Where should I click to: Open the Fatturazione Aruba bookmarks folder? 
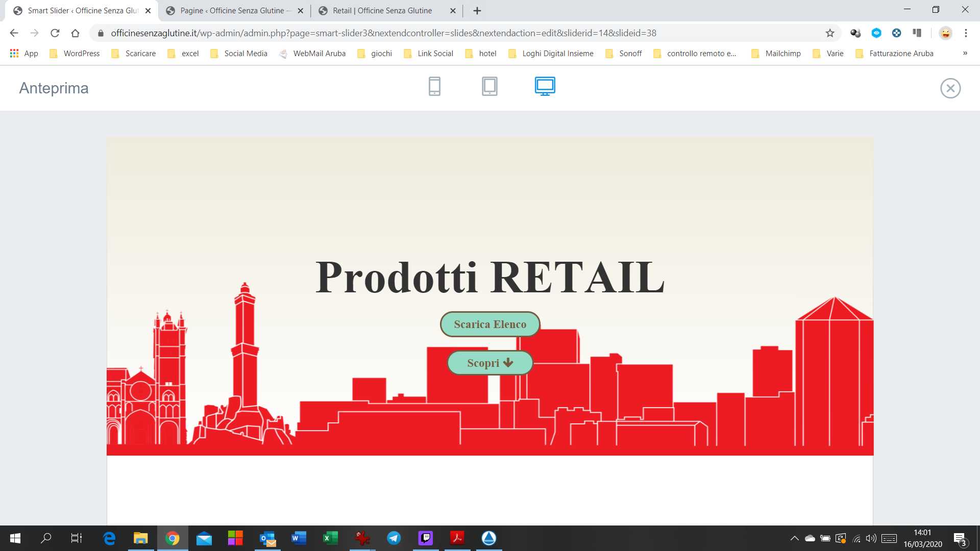pyautogui.click(x=894, y=54)
